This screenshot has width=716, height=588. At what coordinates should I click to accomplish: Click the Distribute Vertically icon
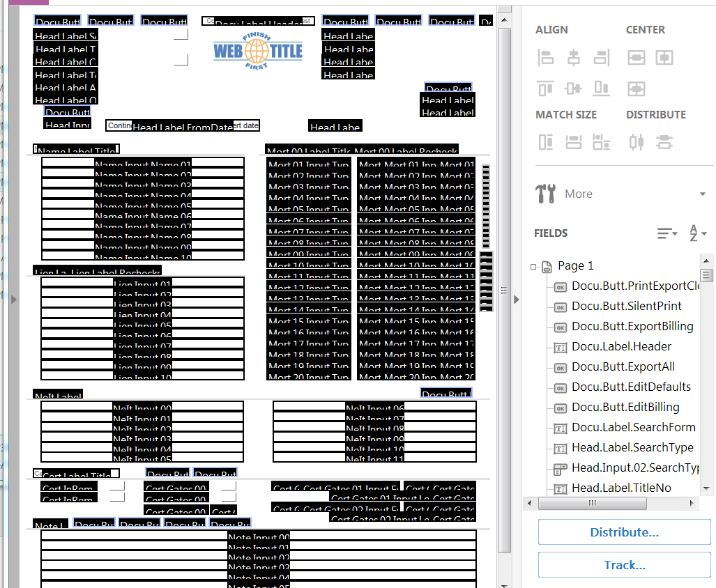pyautogui.click(x=664, y=142)
